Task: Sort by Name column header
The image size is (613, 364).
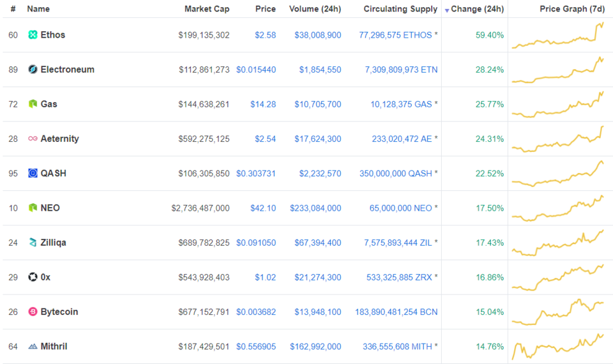Action: pos(38,8)
